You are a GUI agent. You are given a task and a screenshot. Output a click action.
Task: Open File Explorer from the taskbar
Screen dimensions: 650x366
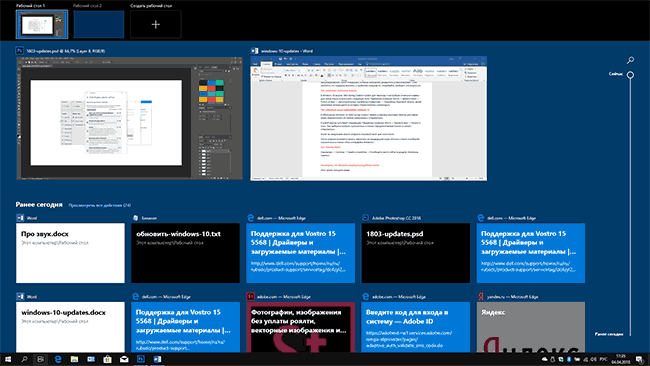[x=74, y=359]
